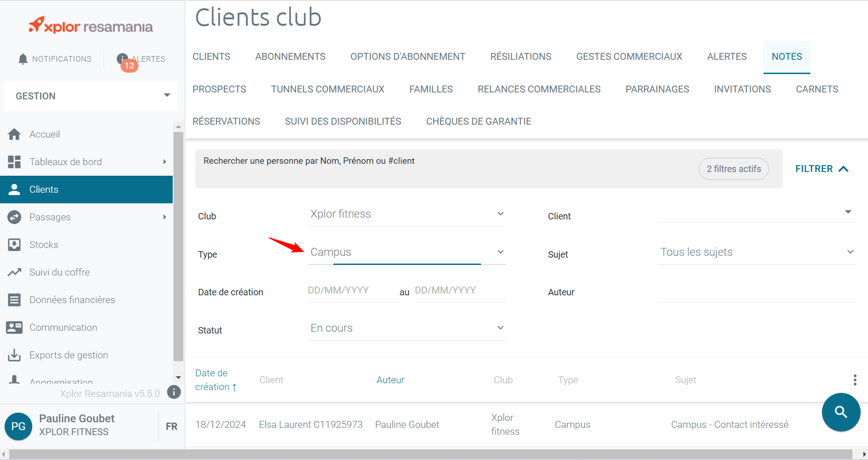Open the table column options menu
The width and height of the screenshot is (868, 460).
tap(855, 380)
